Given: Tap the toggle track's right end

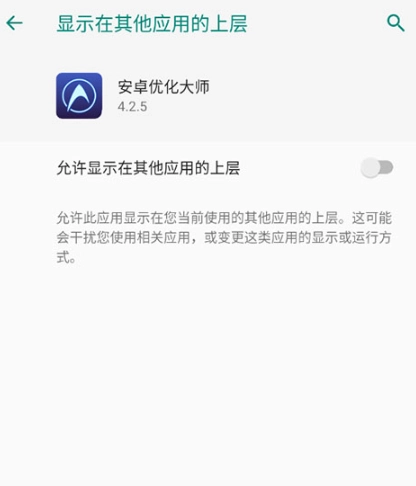Looking at the screenshot, I should pyautogui.click(x=388, y=168).
